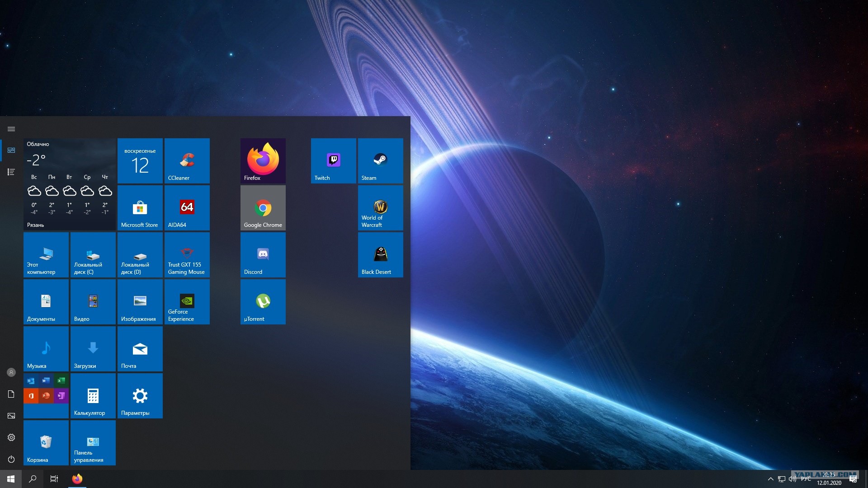The width and height of the screenshot is (868, 488).
Task: Start µTorrent from its tile
Action: tap(263, 302)
